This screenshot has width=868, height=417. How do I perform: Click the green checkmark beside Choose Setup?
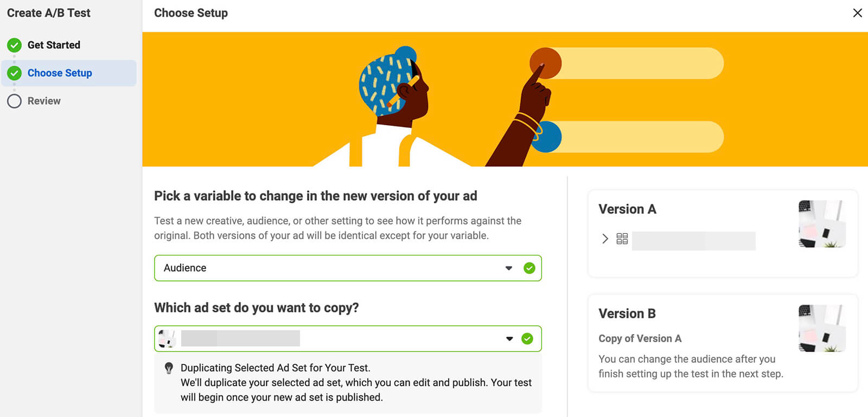coord(15,73)
